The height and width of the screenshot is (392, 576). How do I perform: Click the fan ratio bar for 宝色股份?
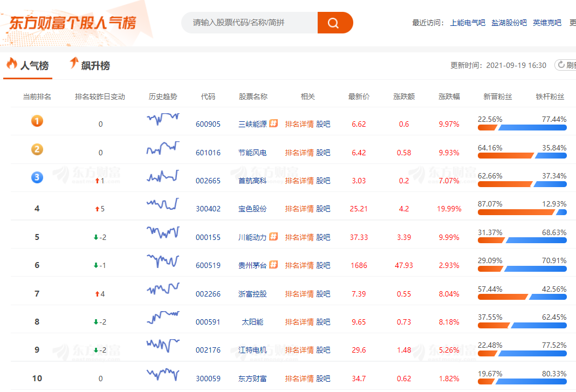(x=522, y=212)
